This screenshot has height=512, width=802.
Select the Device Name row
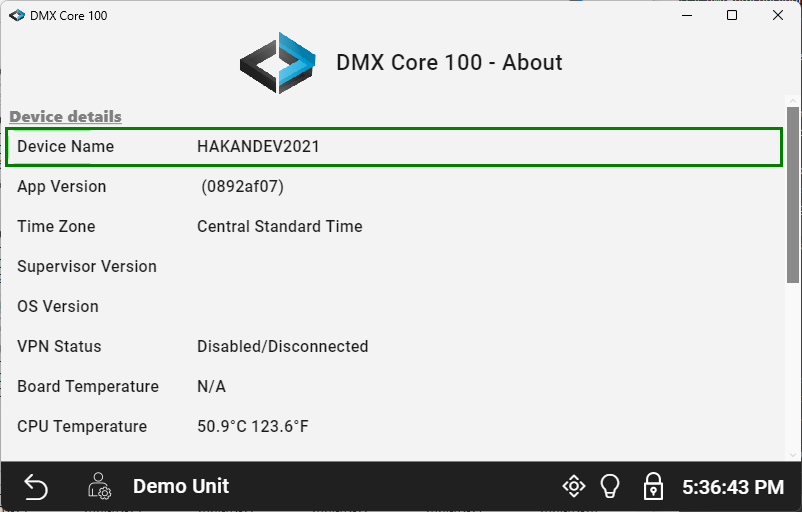393,147
